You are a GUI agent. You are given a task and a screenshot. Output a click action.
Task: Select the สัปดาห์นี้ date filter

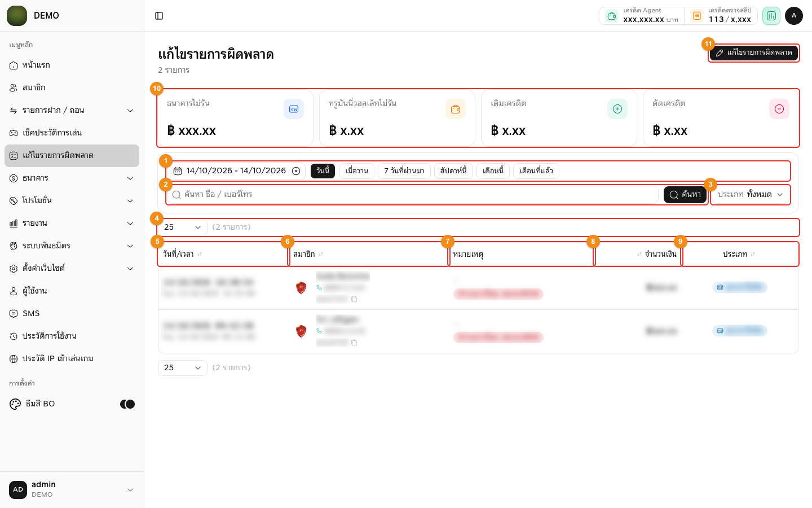click(x=453, y=171)
